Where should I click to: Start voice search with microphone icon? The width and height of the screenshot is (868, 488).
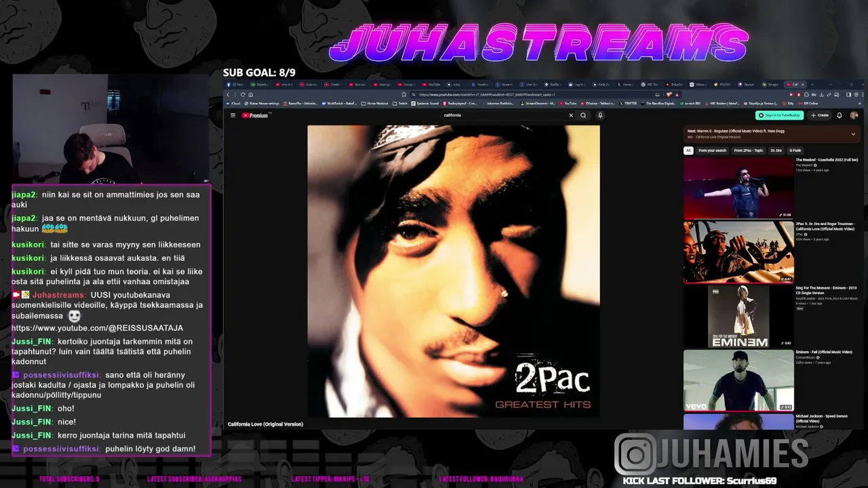click(x=600, y=115)
